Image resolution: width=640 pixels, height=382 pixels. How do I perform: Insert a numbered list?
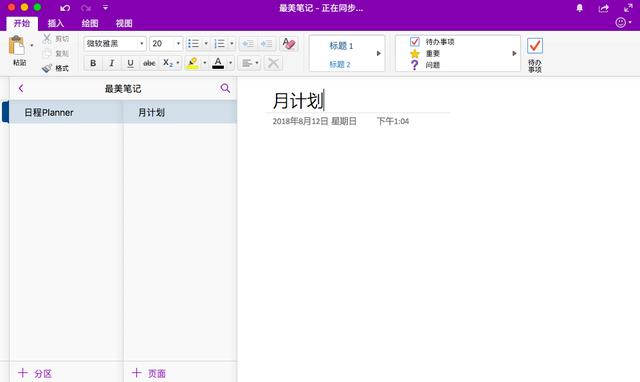(220, 43)
